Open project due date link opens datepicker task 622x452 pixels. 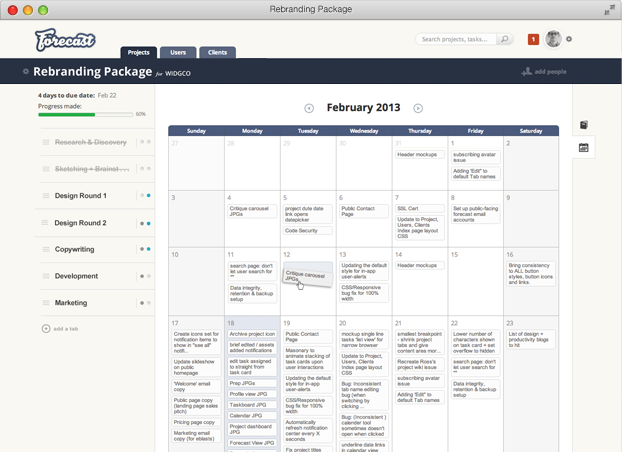308,214
